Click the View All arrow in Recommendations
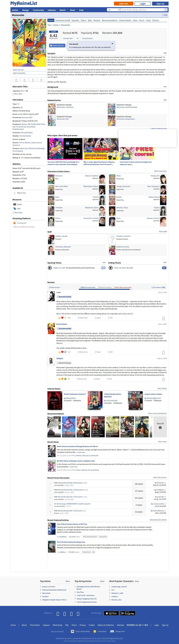Screen dimensions: 179x644 pos(160,427)
